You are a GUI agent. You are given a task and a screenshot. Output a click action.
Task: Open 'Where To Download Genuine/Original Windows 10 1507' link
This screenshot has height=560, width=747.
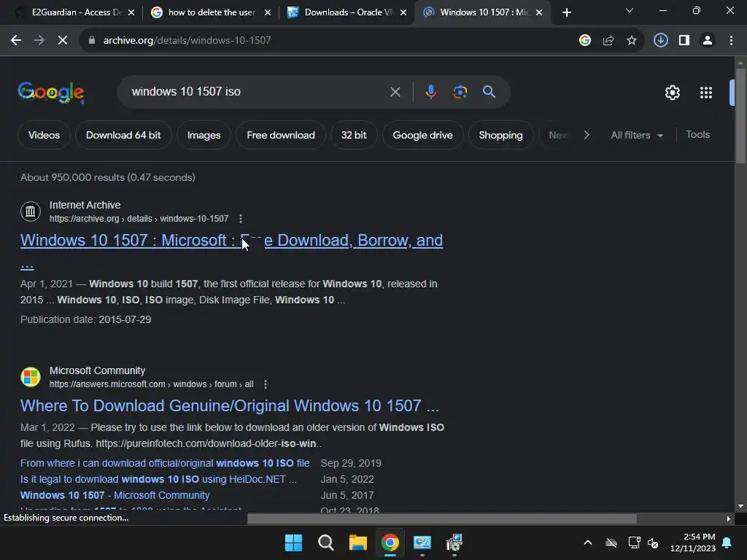point(230,405)
